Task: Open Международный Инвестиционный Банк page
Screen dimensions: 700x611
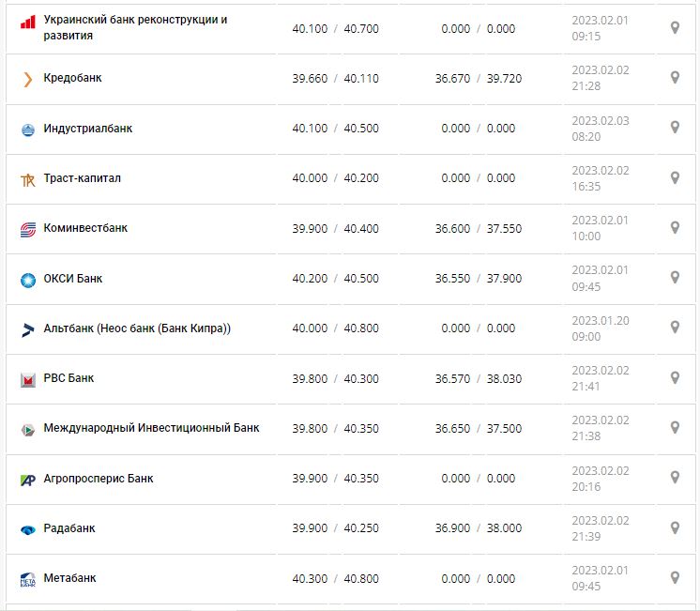Action: click(x=151, y=428)
